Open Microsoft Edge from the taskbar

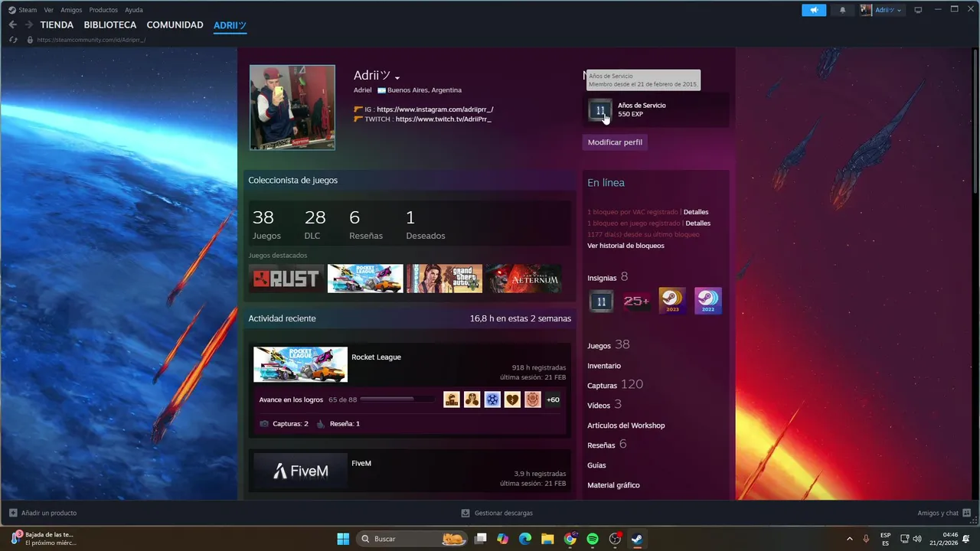525,539
